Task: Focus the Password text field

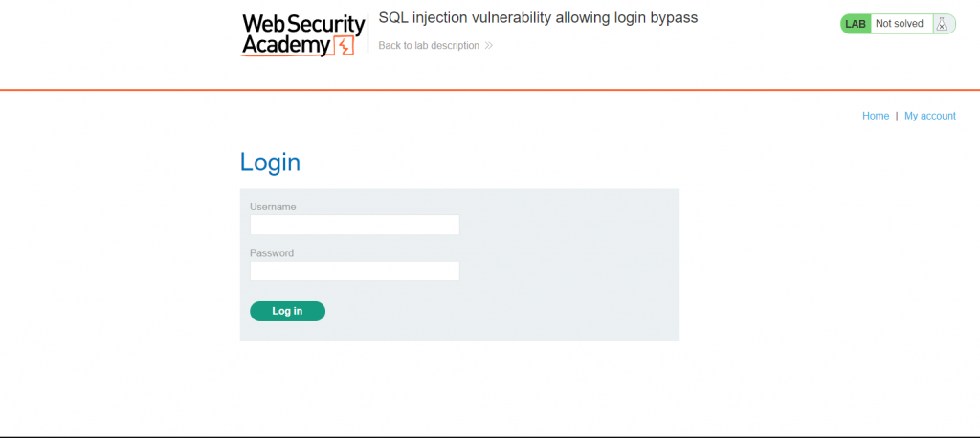Action: (x=354, y=272)
